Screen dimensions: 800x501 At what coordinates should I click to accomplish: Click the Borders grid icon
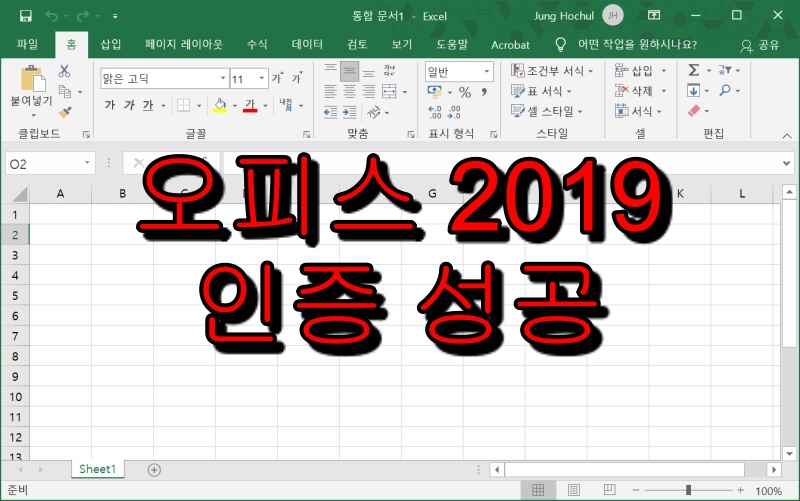[183, 106]
